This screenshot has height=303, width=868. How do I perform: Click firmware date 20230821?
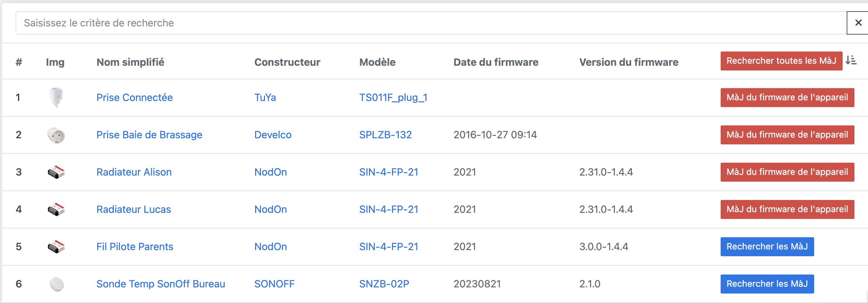click(477, 284)
